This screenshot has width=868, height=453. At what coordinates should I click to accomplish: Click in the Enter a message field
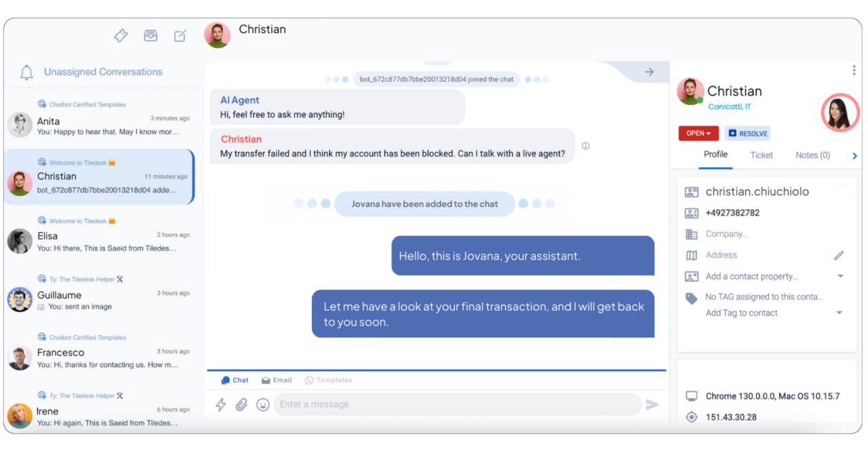[x=458, y=404]
